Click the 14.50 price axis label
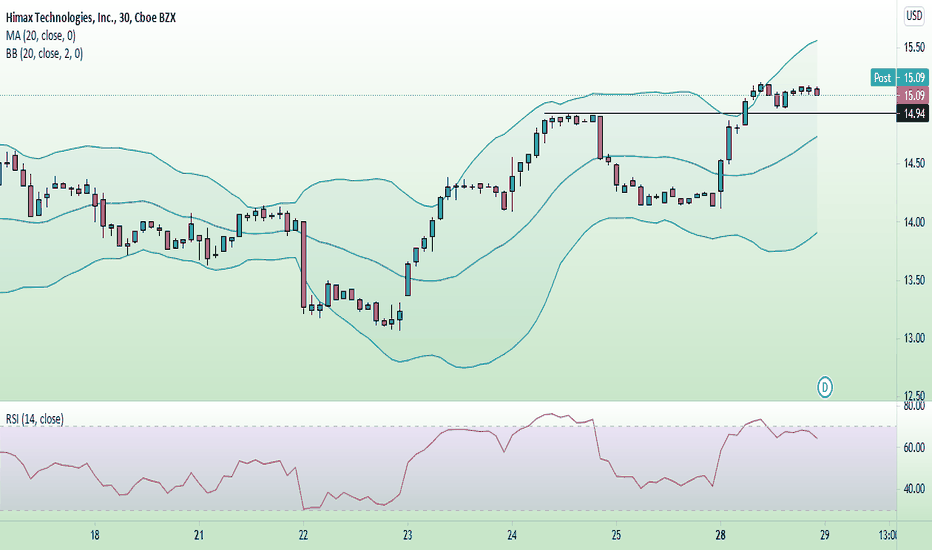The image size is (932, 550). click(x=914, y=163)
